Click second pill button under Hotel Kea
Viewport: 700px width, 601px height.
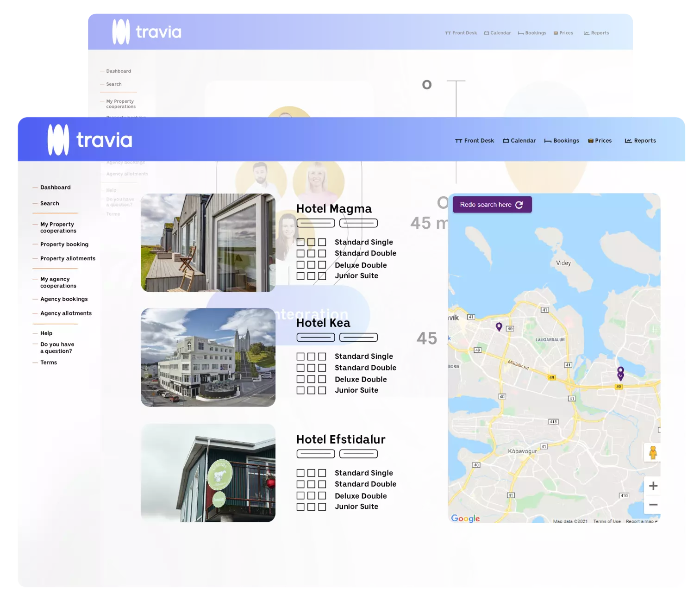(x=359, y=338)
